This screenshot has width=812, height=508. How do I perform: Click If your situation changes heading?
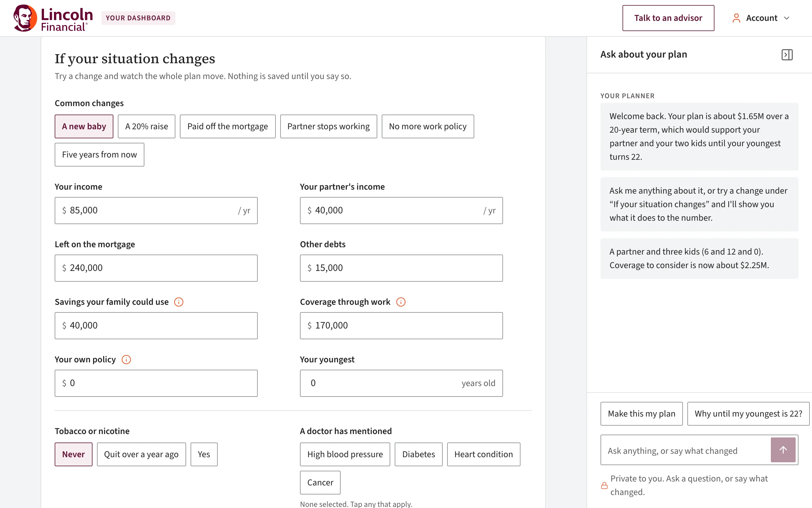point(135,59)
